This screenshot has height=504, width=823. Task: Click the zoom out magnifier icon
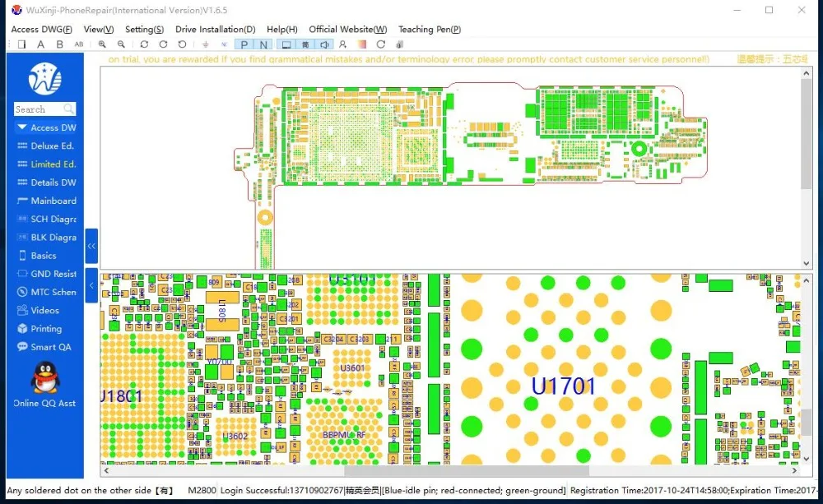(121, 44)
